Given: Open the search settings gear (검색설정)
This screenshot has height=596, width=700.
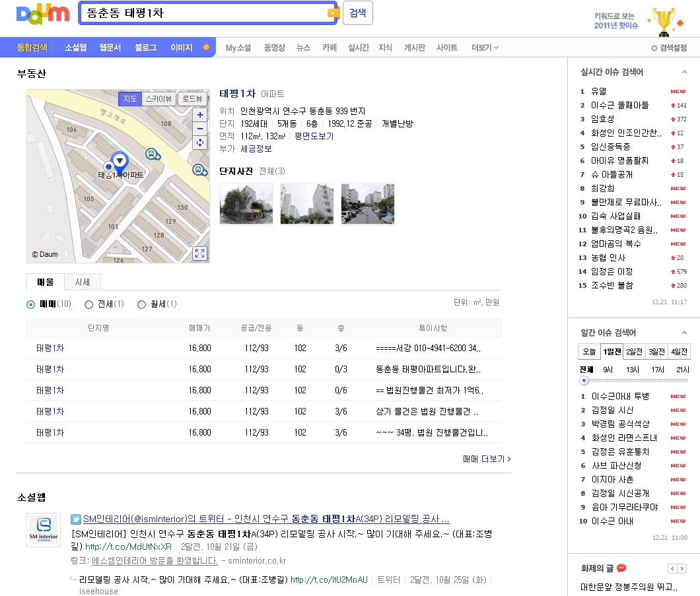Looking at the screenshot, I should (668, 48).
